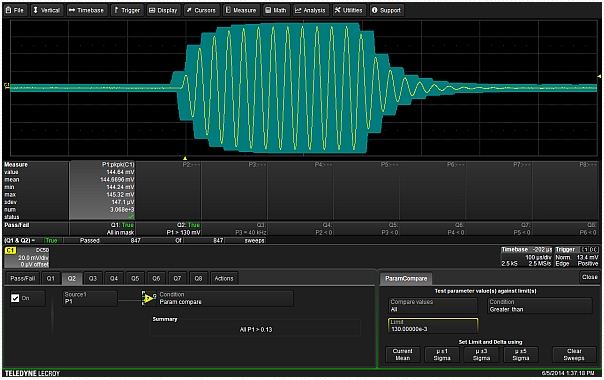Open the Trigger menu
604x380 pixels.
(127, 10)
